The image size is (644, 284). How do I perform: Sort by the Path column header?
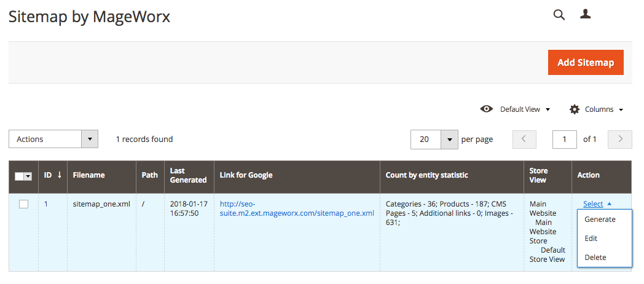150,175
